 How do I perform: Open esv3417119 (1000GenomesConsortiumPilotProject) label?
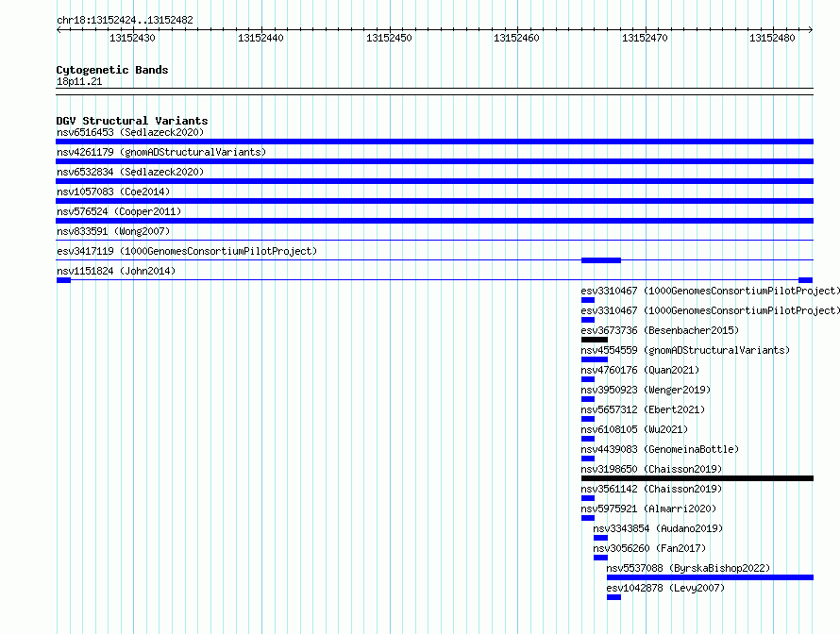coord(187,251)
